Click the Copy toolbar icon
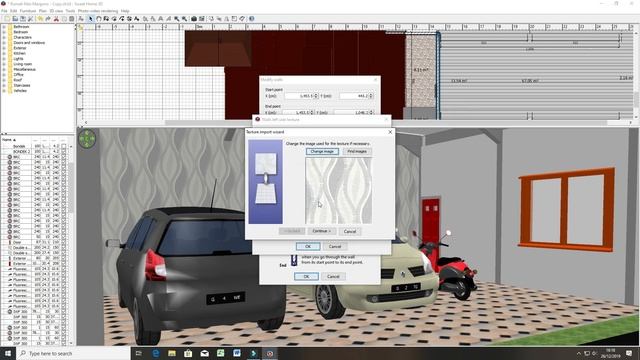Viewport: 640px width, 360px height. coord(64,19)
